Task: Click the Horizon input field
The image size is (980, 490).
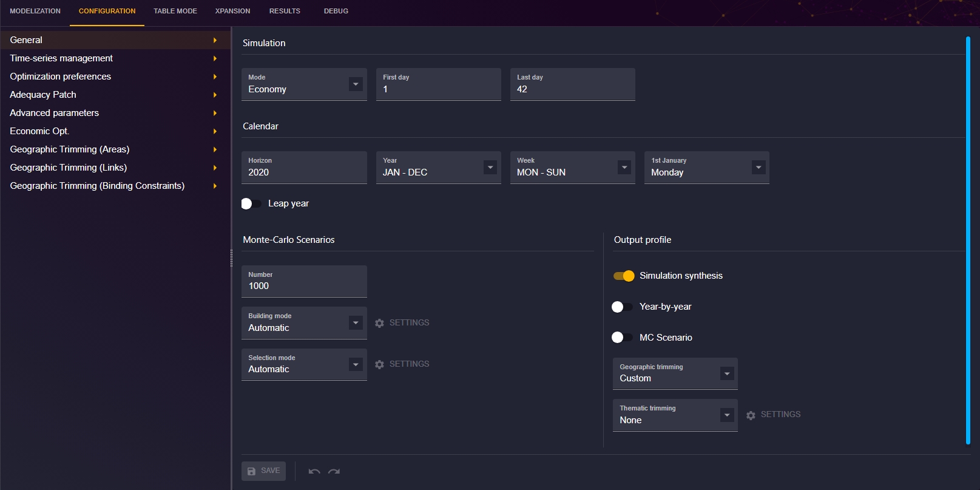Action: [304, 168]
